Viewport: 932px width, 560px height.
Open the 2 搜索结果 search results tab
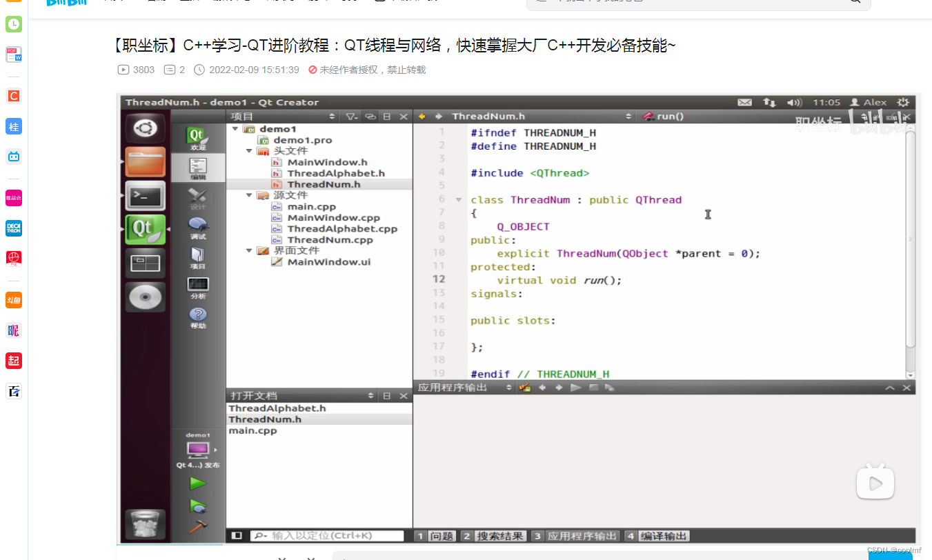pos(493,536)
